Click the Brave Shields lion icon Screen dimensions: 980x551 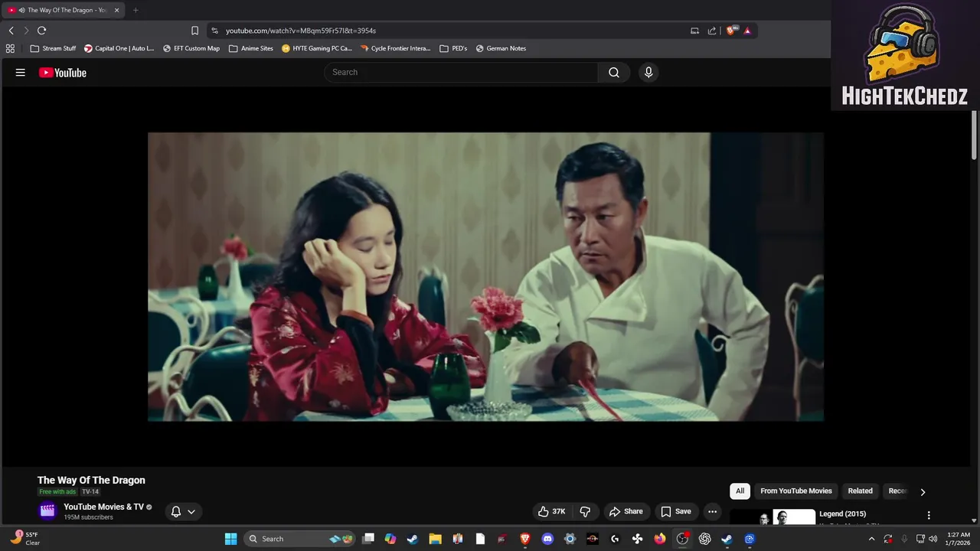click(732, 31)
